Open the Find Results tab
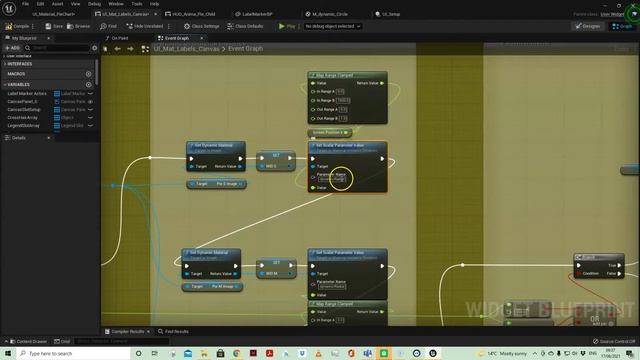 tap(173, 331)
